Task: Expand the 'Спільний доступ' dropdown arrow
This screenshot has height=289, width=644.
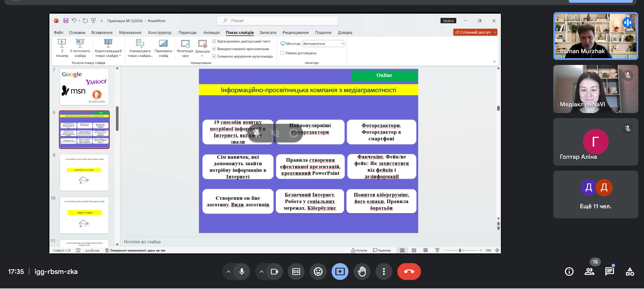Action: (495, 32)
